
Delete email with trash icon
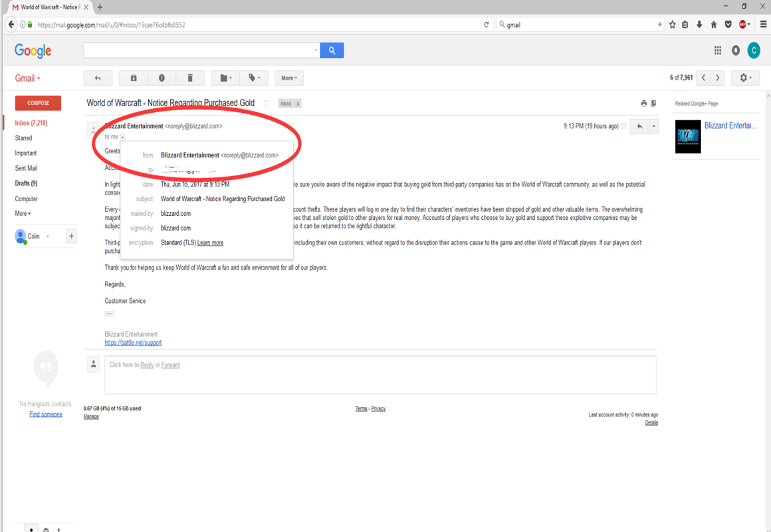tap(190, 78)
